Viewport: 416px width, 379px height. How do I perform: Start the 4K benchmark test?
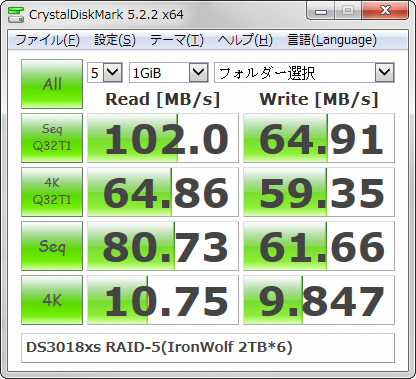click(52, 300)
